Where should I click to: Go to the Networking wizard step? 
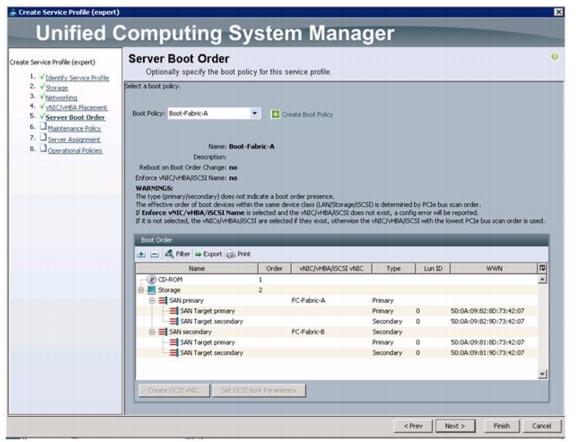(61, 97)
